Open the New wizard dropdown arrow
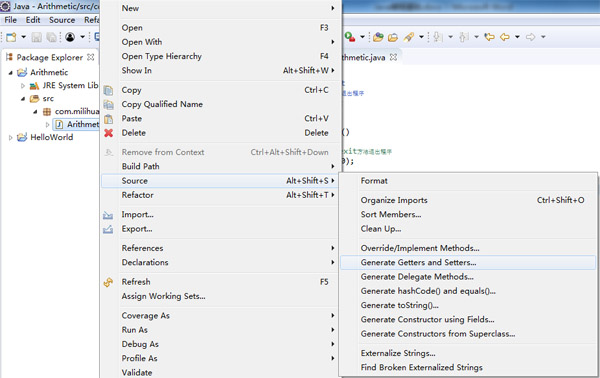The width and height of the screenshot is (600, 378). 23,37
